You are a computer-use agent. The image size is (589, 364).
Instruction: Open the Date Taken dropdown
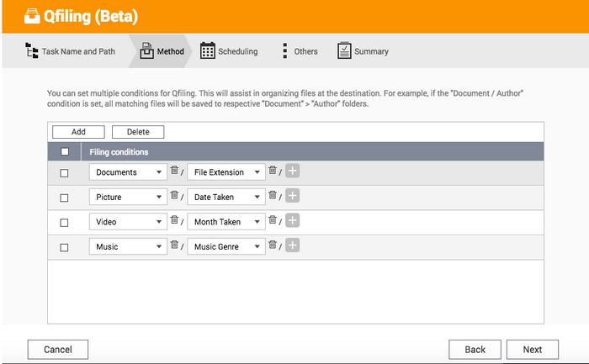tap(226, 197)
